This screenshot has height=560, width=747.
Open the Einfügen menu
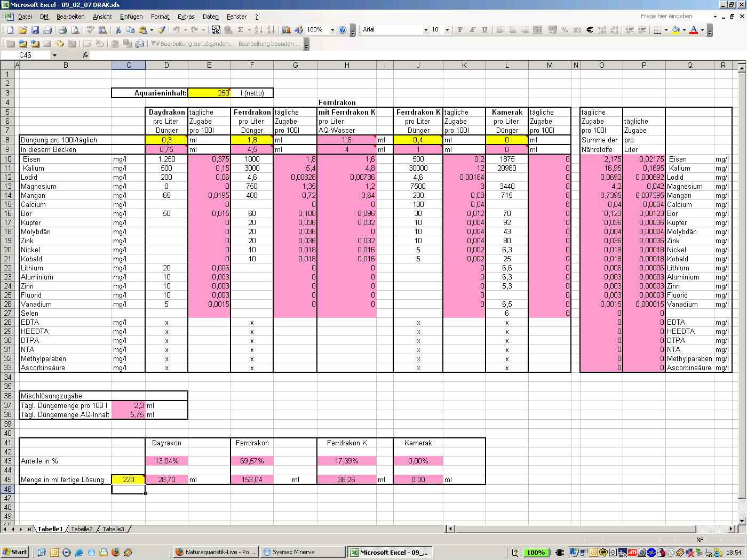(x=131, y=17)
